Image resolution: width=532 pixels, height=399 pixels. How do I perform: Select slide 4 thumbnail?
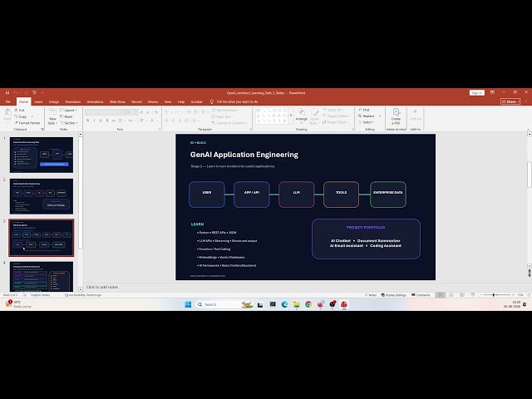[x=42, y=276]
